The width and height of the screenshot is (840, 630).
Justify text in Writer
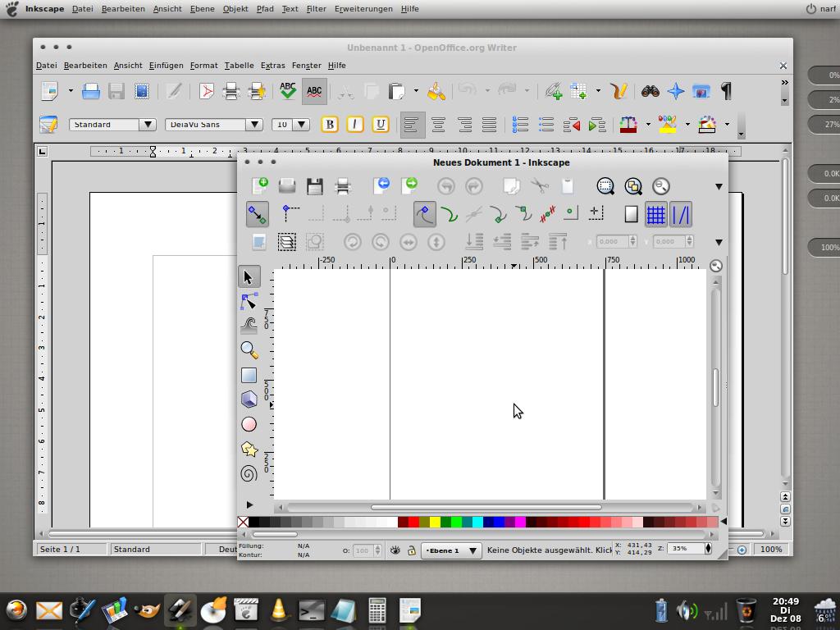489,125
